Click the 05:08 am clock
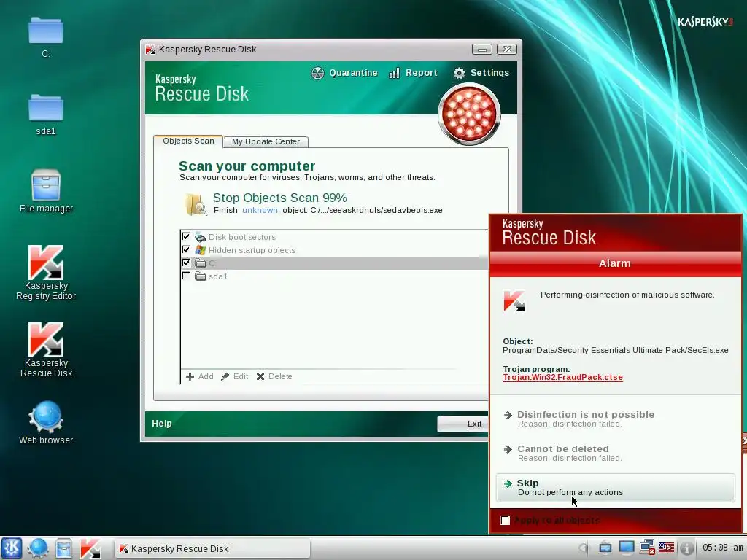Viewport: 747px width, 560px height. pyautogui.click(x=722, y=548)
